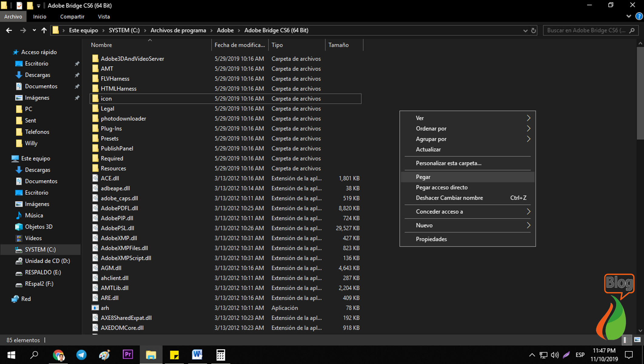Click ESP language indicator
This screenshot has height=364, width=644.
(x=580, y=355)
